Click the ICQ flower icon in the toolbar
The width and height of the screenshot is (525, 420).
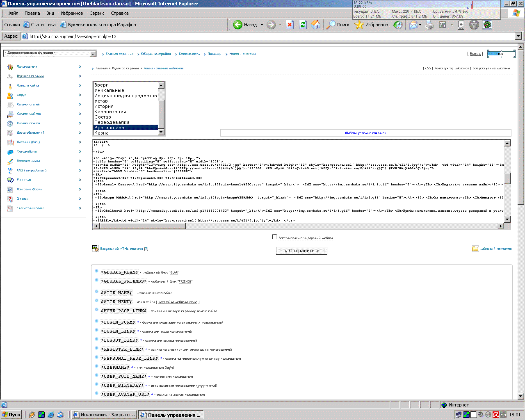487,25
